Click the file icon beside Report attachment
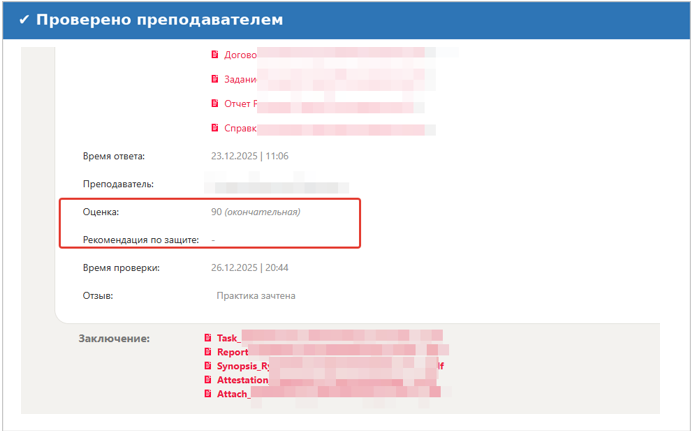 208,352
